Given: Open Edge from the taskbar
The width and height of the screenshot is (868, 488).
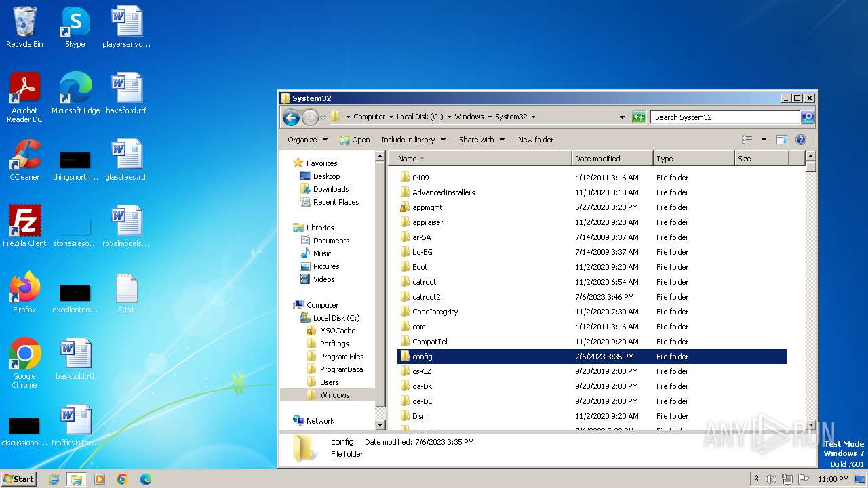Looking at the screenshot, I should [x=145, y=479].
